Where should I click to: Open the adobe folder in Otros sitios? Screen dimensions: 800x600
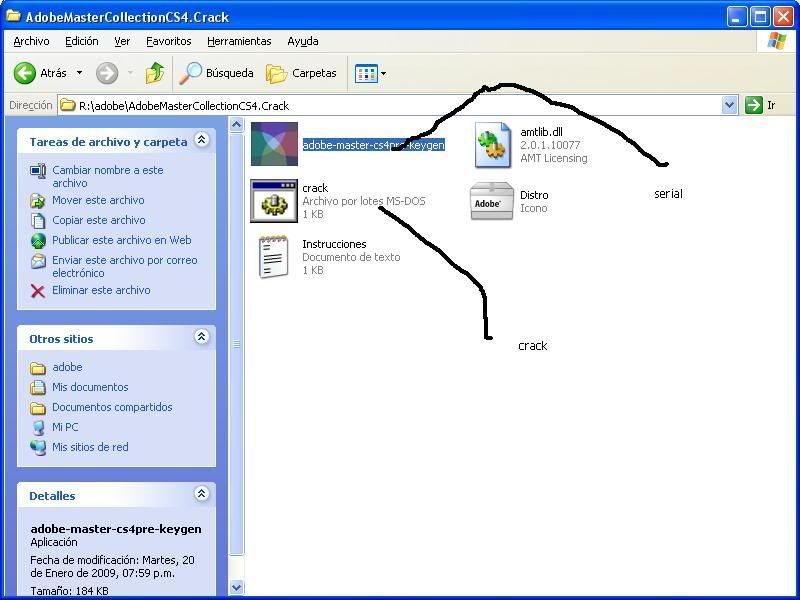[67, 367]
